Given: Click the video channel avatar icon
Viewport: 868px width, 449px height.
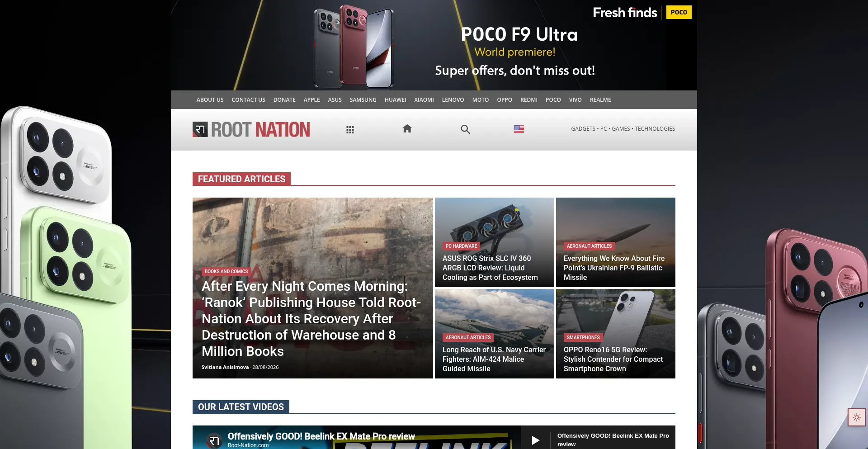Looking at the screenshot, I should (215, 440).
